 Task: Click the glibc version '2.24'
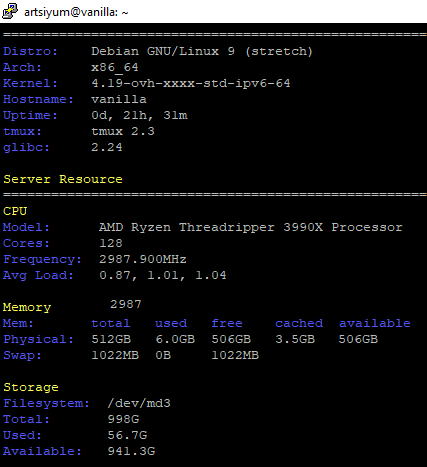[107, 147]
